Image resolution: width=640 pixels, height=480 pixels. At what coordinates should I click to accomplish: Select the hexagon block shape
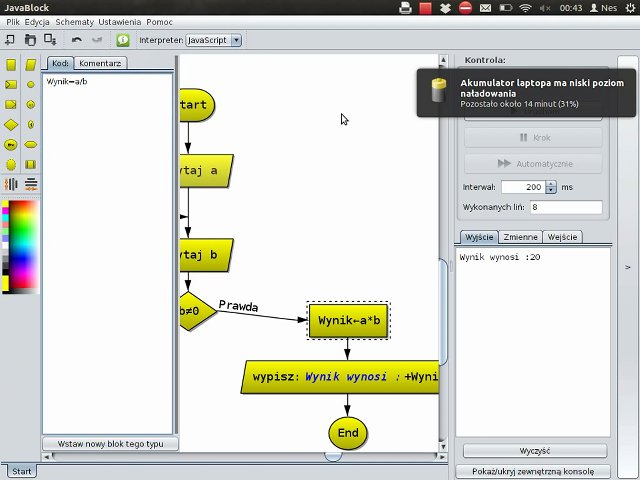(31, 144)
